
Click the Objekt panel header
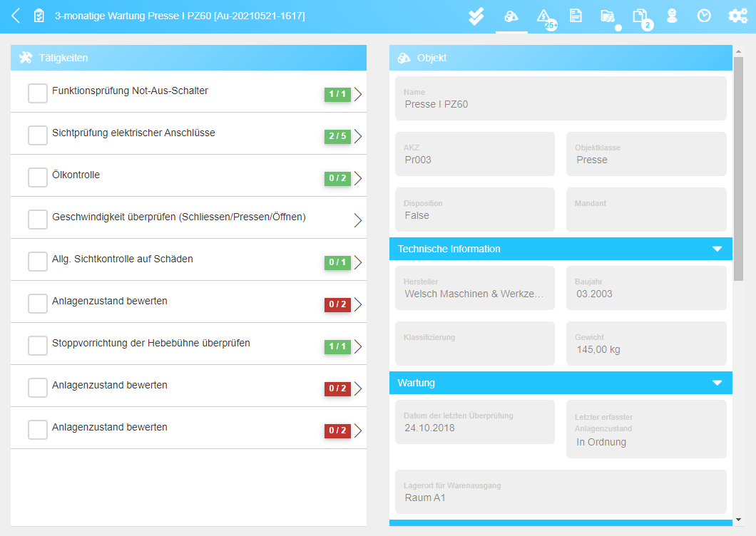pos(561,58)
